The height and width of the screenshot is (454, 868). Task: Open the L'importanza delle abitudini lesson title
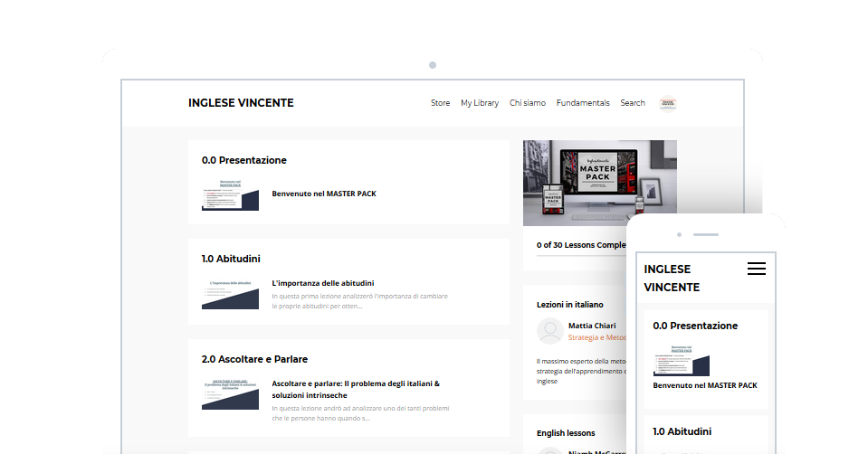click(x=322, y=283)
